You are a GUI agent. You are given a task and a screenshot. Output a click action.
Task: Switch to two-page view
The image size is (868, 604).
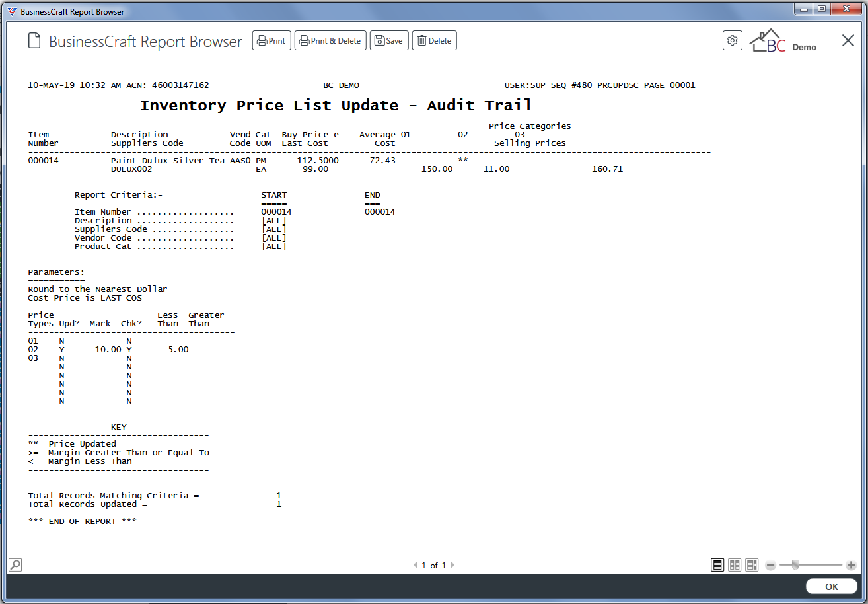735,565
